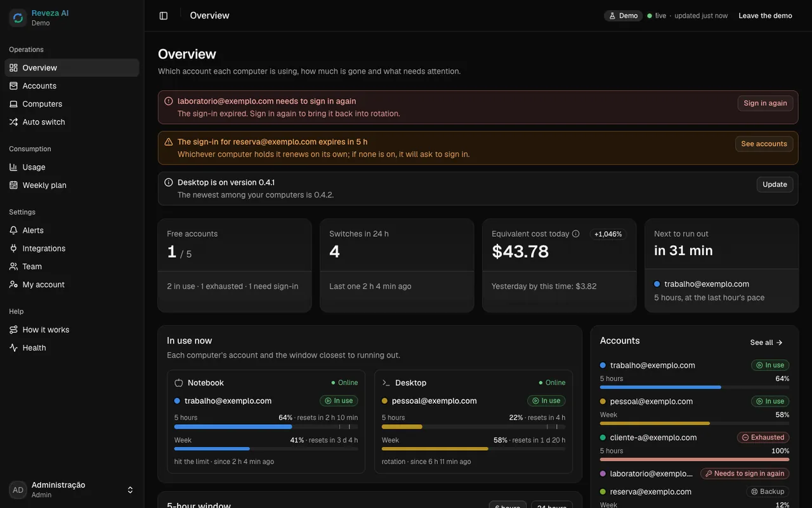Click the Free accounts card
The image size is (812, 508).
(x=235, y=265)
